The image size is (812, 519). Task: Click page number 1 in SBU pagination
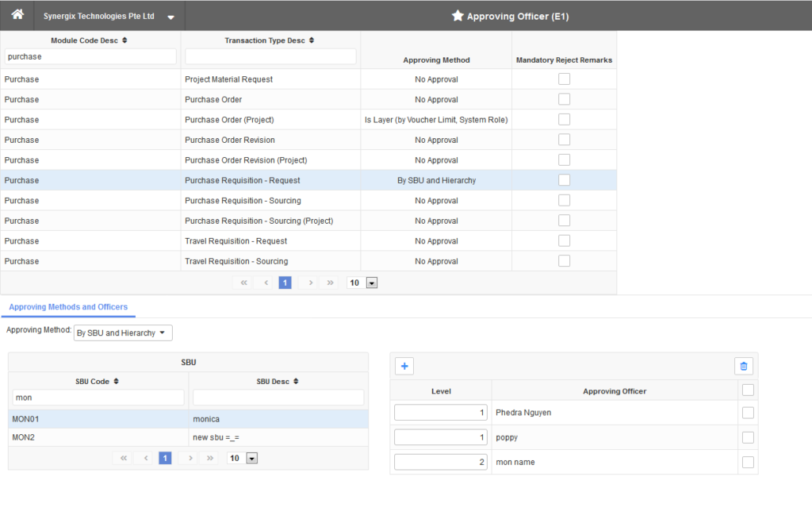(165, 458)
